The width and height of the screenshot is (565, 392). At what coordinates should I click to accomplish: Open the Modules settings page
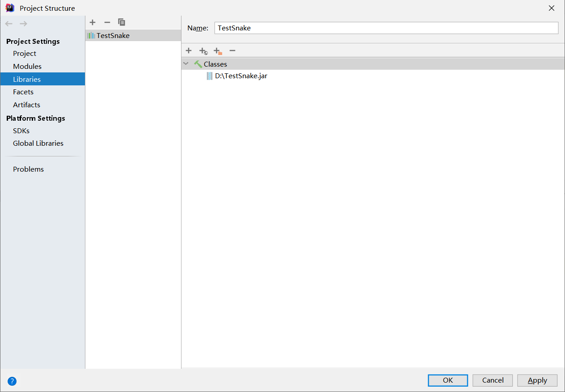coord(27,66)
